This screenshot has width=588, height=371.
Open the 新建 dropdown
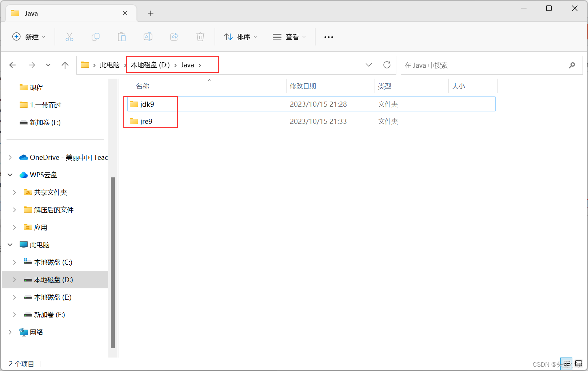coord(29,37)
